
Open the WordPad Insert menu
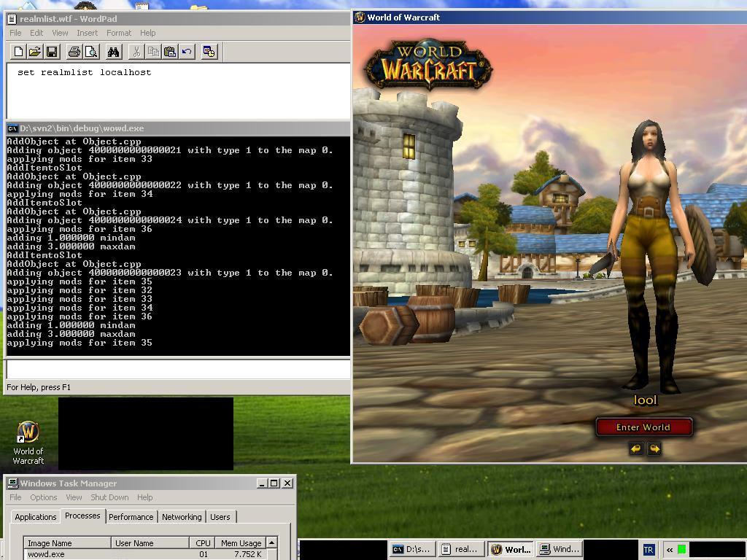(88, 33)
